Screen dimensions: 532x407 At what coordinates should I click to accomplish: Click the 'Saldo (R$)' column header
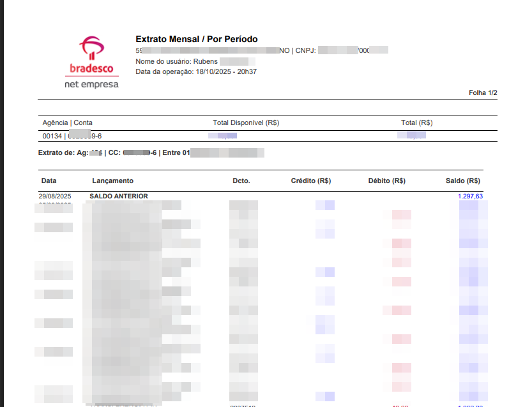click(463, 181)
